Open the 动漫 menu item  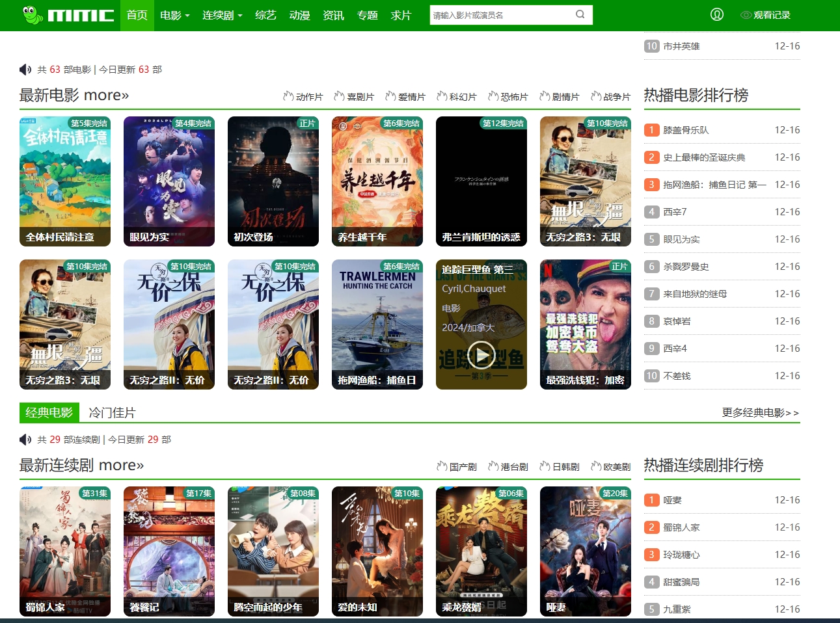tap(299, 15)
